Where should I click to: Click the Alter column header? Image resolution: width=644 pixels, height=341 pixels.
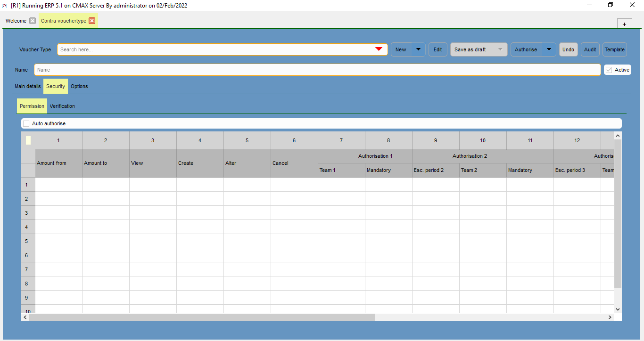point(247,163)
